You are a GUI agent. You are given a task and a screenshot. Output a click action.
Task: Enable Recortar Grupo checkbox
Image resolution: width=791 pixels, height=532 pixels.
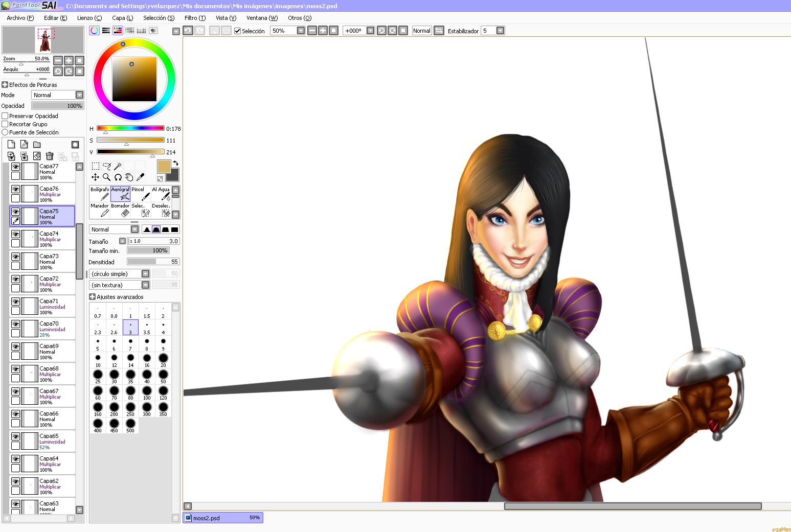[5, 124]
